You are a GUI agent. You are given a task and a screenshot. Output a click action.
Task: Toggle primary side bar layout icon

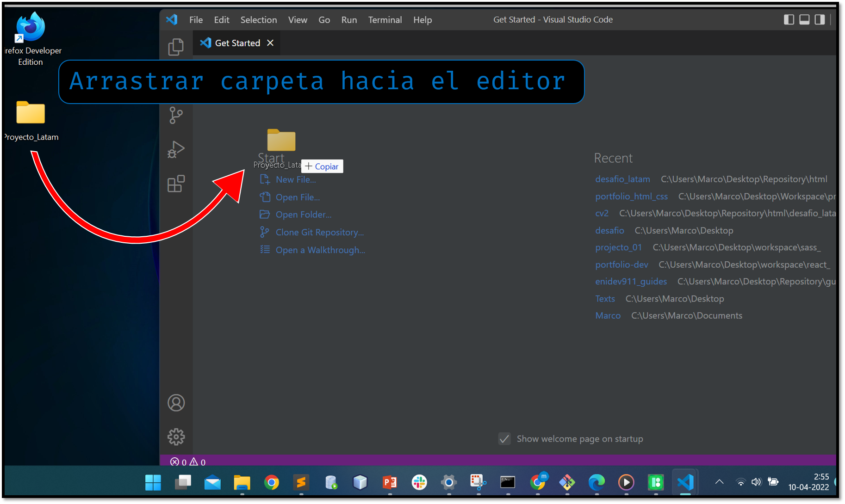(x=789, y=19)
